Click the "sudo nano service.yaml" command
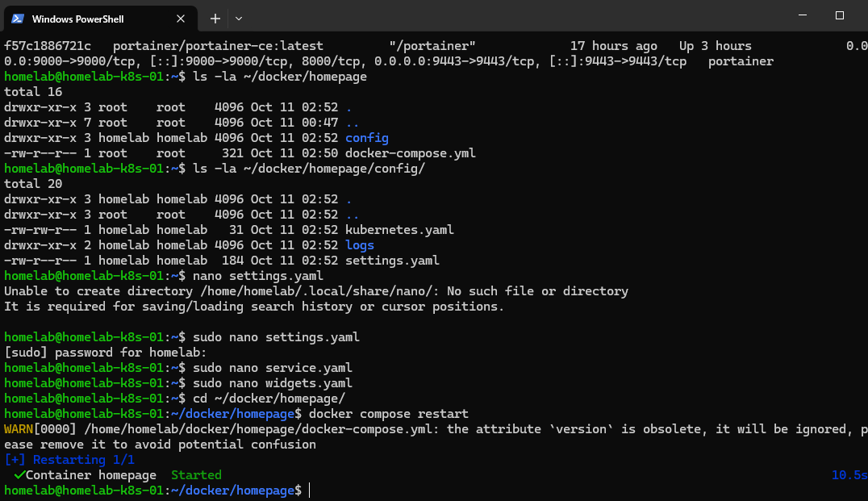The height and width of the screenshot is (501, 868). 273,368
